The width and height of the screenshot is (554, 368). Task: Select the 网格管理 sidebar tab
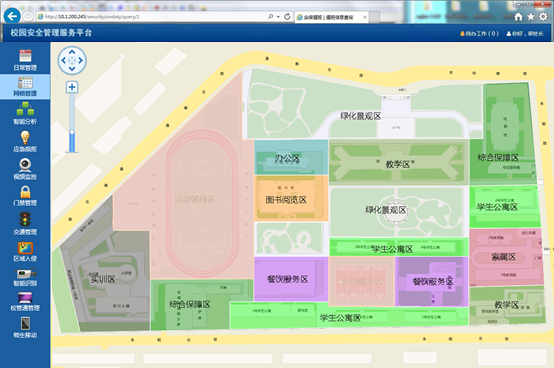pyautogui.click(x=25, y=86)
